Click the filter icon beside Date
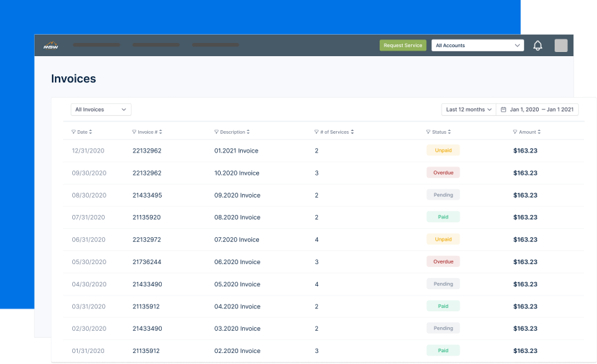The image size is (597, 364). (74, 132)
